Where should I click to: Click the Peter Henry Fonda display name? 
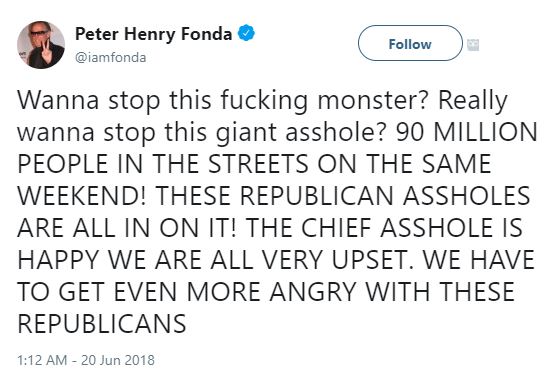154,34
